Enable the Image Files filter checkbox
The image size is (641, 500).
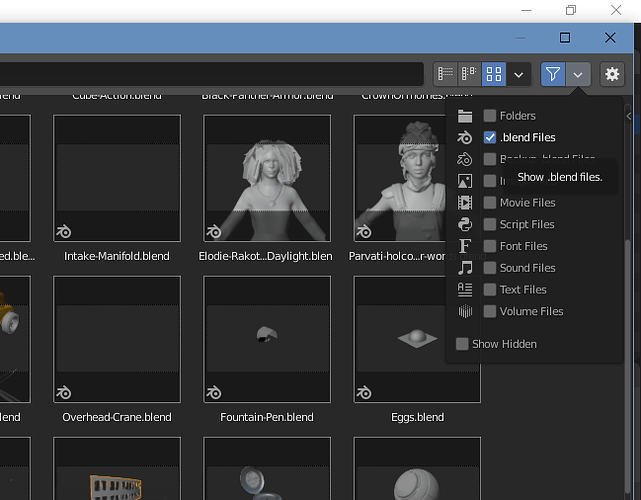point(490,181)
